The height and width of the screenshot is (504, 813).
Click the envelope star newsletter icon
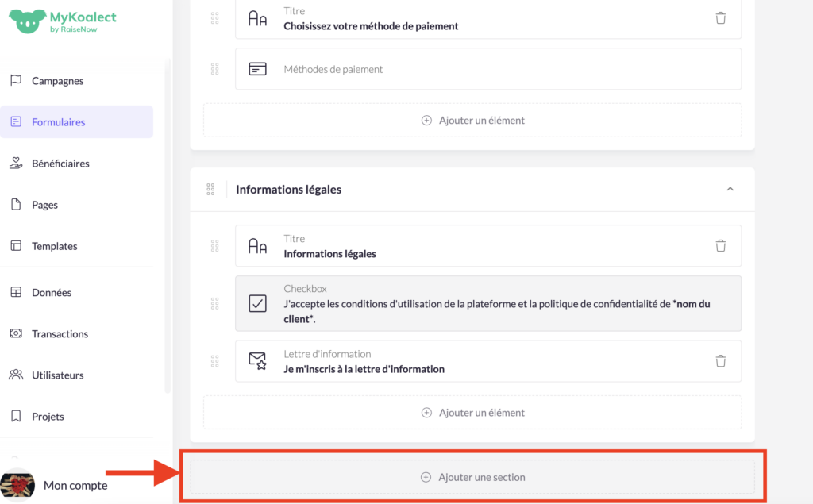click(257, 361)
